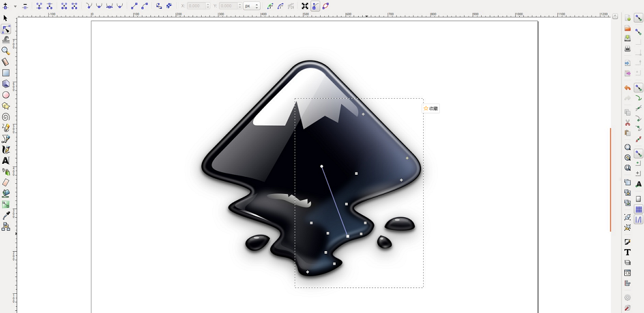This screenshot has height=313, width=644.
Task: Click Join nodes with new segment
Action: pyautogui.click(x=64, y=6)
